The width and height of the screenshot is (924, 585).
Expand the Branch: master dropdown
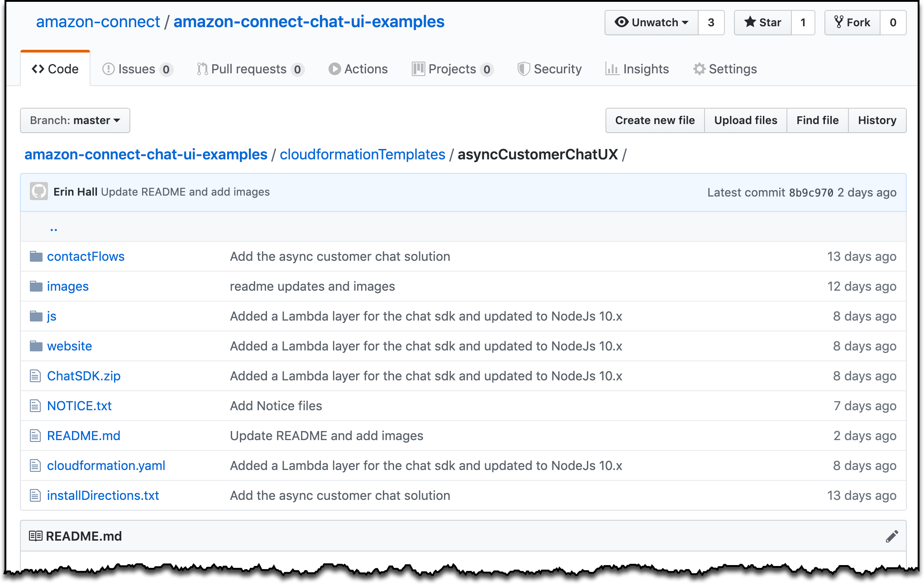[x=75, y=120]
